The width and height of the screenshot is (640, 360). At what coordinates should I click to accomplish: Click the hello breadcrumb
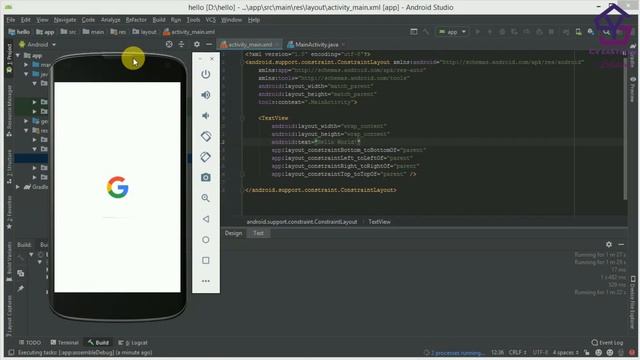click(x=19, y=32)
